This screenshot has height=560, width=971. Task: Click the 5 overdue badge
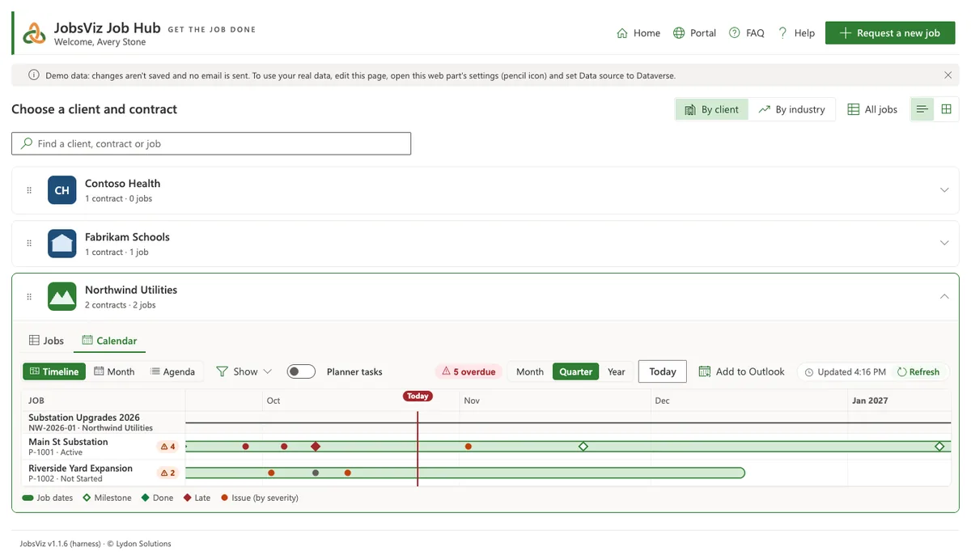coord(469,371)
